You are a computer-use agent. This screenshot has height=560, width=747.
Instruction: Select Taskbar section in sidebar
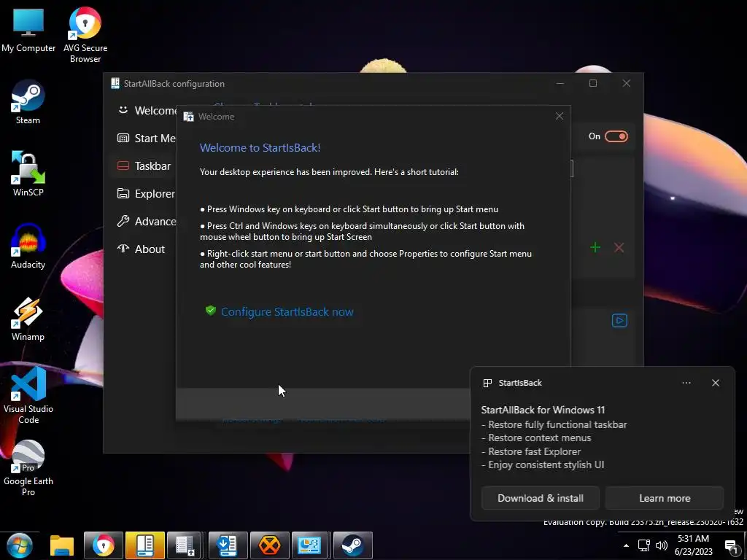pyautogui.click(x=143, y=166)
